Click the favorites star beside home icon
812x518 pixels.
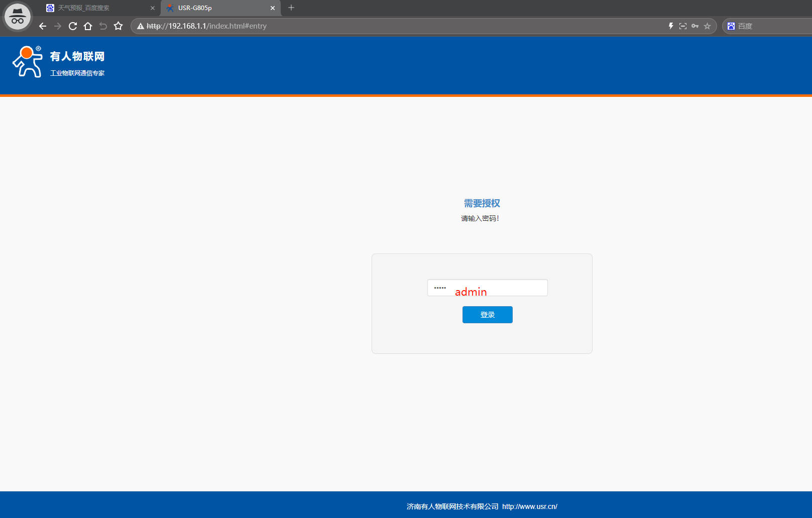[x=119, y=26]
